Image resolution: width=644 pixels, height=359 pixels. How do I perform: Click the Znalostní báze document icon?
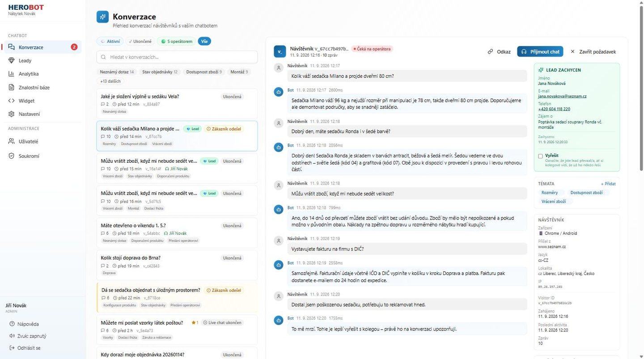pos(12,87)
